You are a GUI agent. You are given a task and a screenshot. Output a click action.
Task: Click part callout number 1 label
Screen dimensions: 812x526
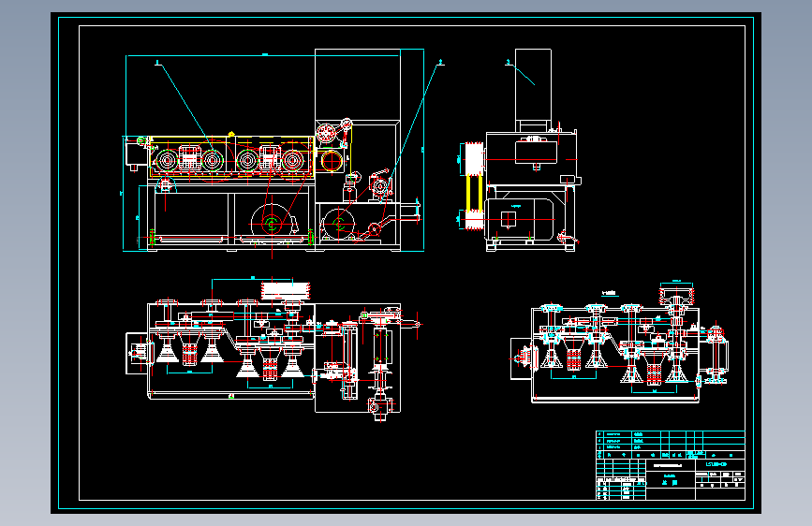click(157, 63)
